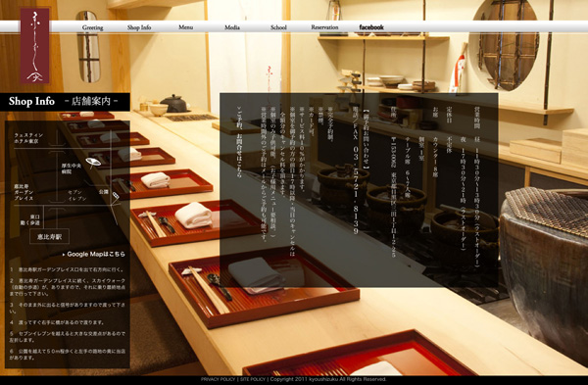Open the SITE POLICY footer link

point(253,379)
